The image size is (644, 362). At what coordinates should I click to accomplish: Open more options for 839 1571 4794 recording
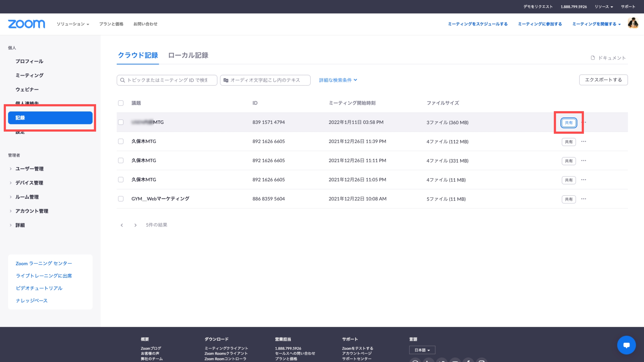click(x=585, y=122)
